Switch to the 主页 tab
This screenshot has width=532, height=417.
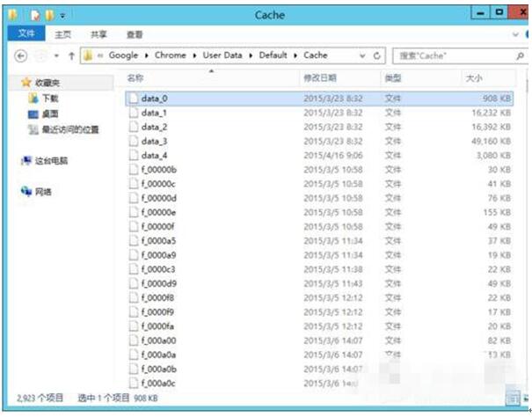pyautogui.click(x=62, y=34)
